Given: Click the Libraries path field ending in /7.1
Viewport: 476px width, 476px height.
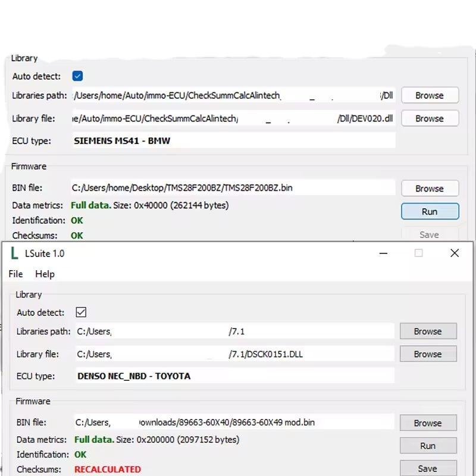Looking at the screenshot, I should coord(235,331).
